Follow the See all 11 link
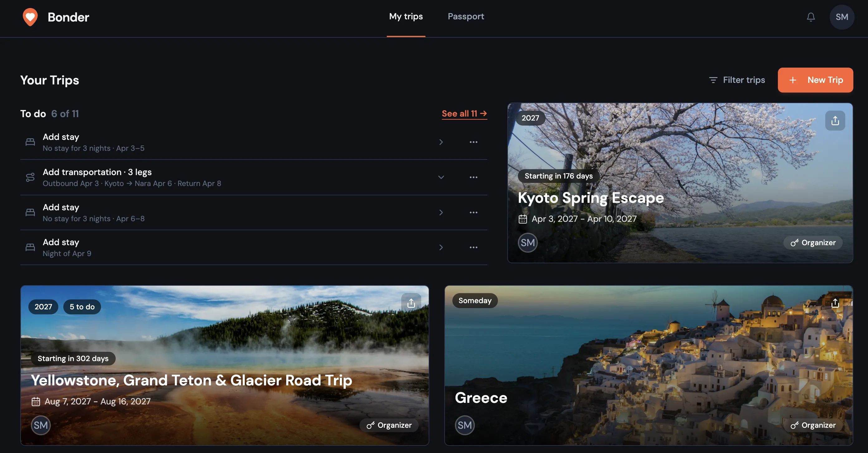Screen dimensions: 868x453 click(x=464, y=113)
